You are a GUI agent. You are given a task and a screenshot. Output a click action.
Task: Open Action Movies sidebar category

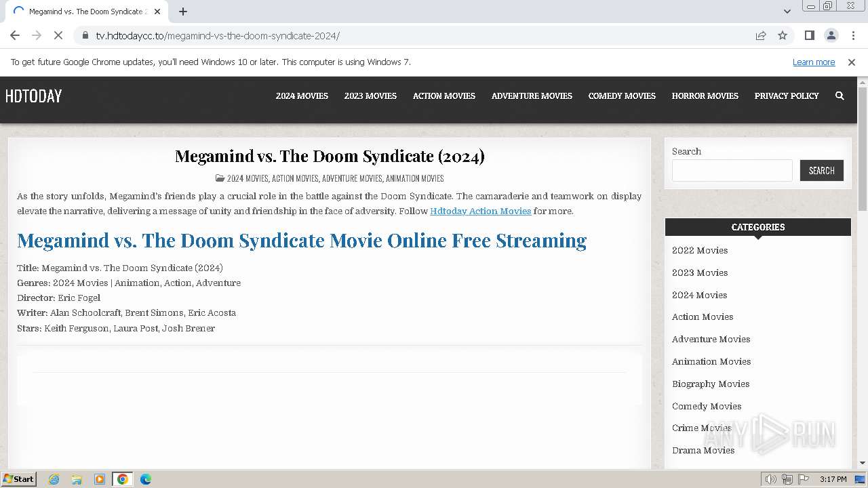click(703, 317)
